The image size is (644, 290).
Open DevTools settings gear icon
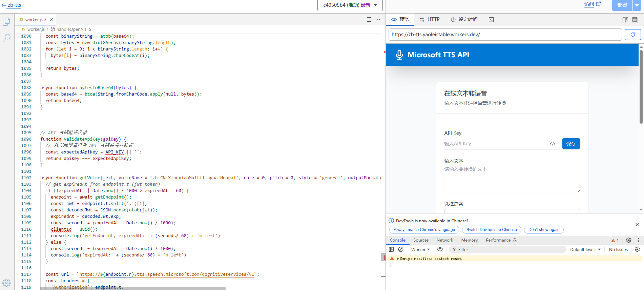pyautogui.click(x=629, y=240)
